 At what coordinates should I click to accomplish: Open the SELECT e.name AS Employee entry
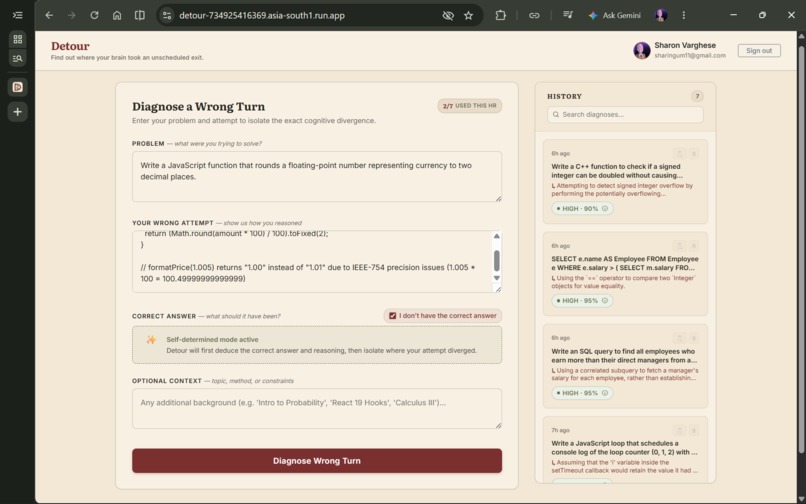pos(625,274)
